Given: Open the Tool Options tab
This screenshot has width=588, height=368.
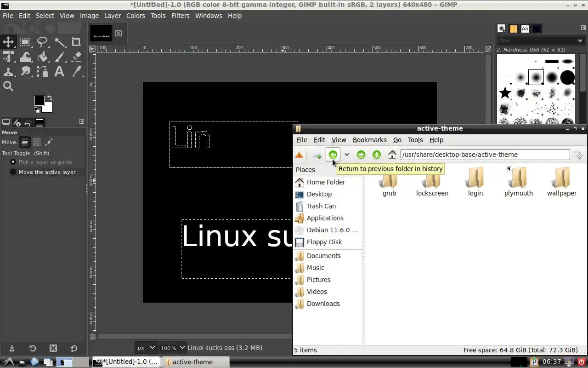Looking at the screenshot, I should [x=6, y=123].
